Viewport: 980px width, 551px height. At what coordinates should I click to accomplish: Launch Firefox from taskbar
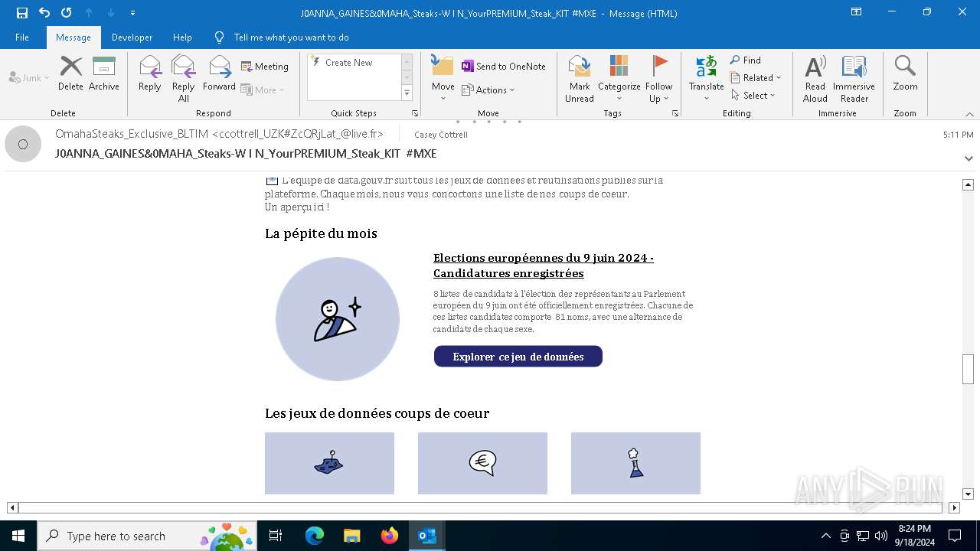point(390,536)
